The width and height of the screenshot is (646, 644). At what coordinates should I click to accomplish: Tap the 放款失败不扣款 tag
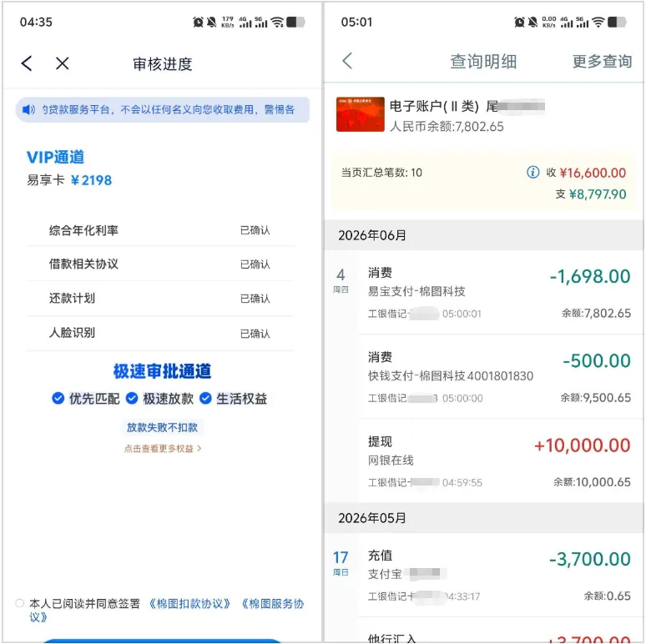pyautogui.click(x=162, y=427)
